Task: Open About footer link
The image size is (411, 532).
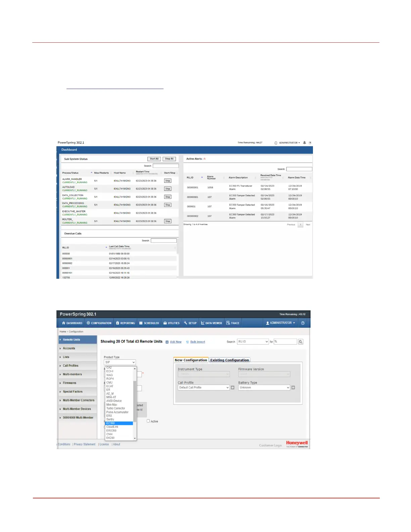Action: point(117,444)
